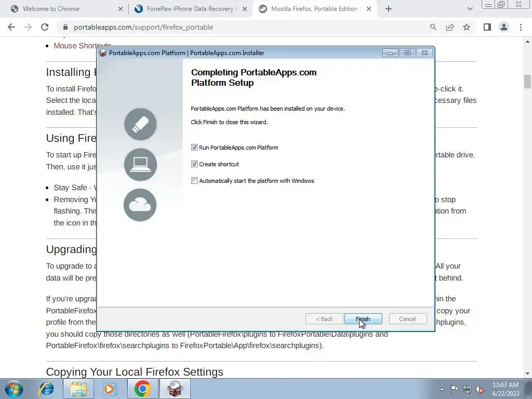Close the installer window with X
The image size is (532, 399).
(424, 52)
